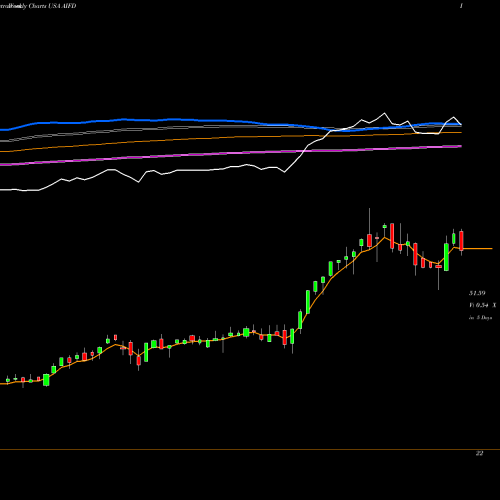Click the small label in the top-right corner

(x=461, y=6)
